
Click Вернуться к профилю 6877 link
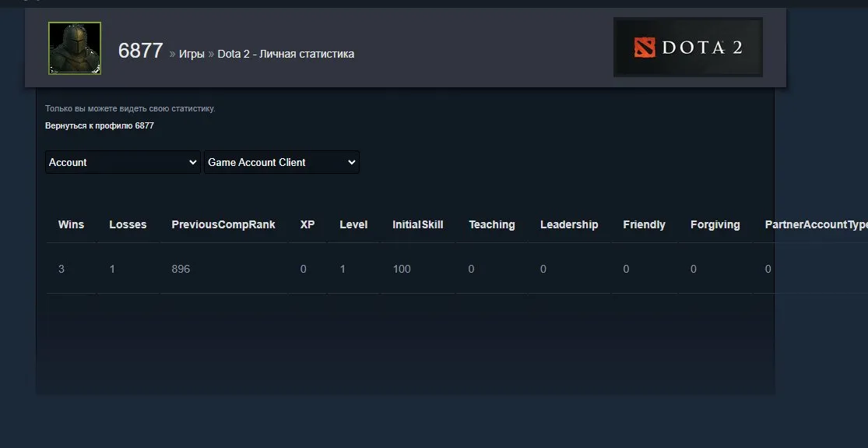pos(100,125)
